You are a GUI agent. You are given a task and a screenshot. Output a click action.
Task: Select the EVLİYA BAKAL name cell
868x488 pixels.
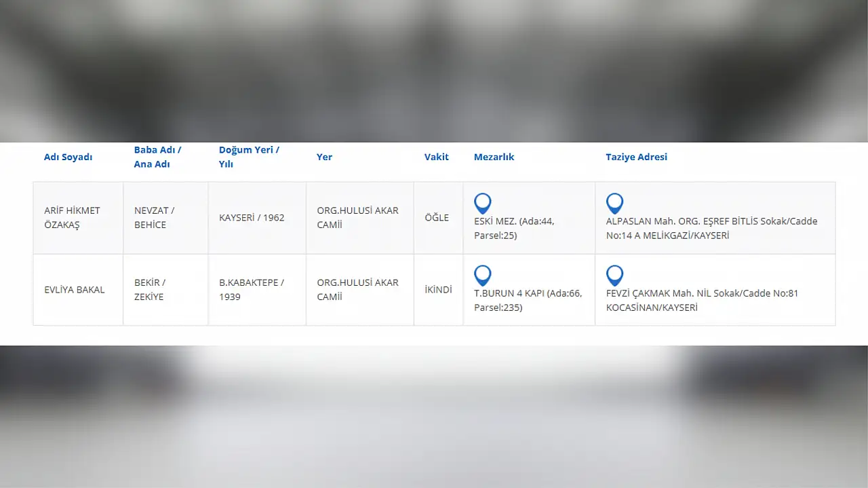pos(75,290)
